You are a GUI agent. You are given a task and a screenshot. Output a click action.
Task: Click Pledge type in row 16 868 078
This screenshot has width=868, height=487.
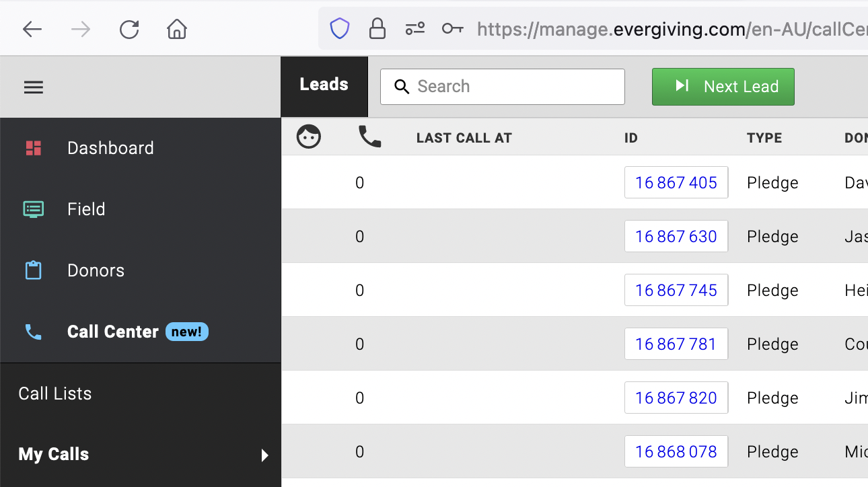coord(772,452)
